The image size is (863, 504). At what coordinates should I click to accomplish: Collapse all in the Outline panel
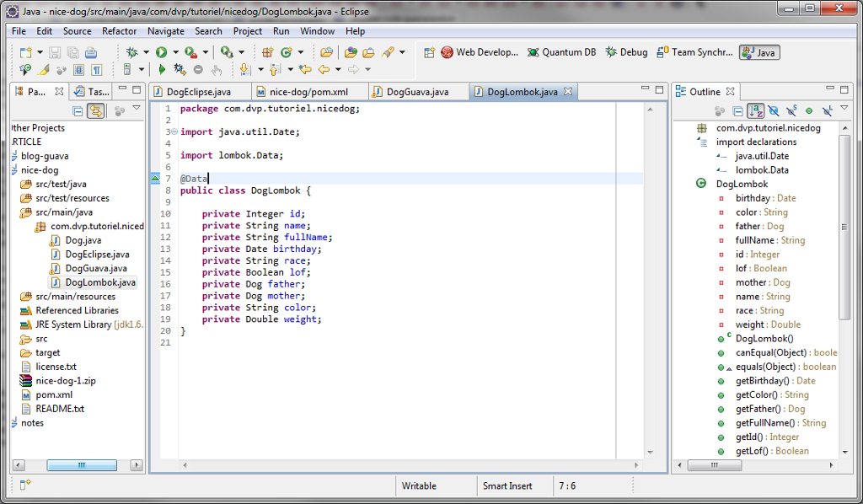738,110
